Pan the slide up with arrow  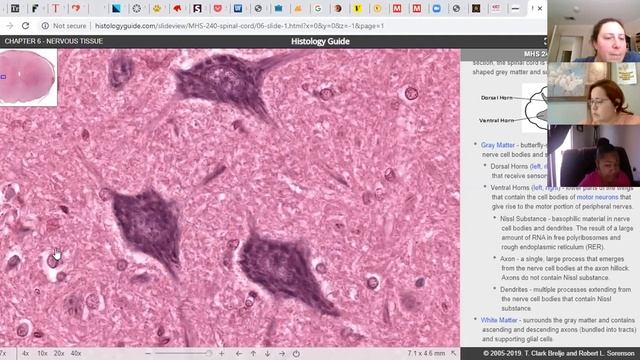coord(253,353)
